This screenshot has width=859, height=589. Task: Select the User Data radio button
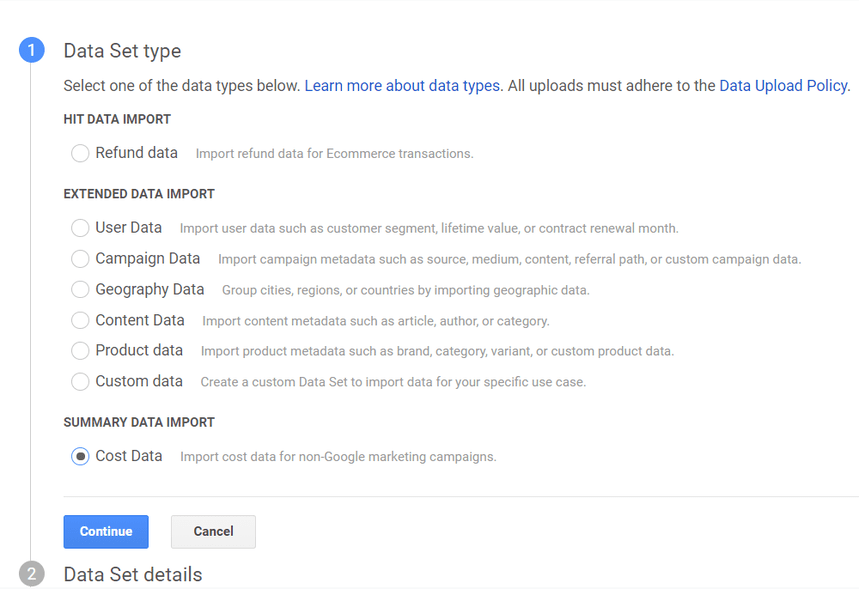coord(80,228)
